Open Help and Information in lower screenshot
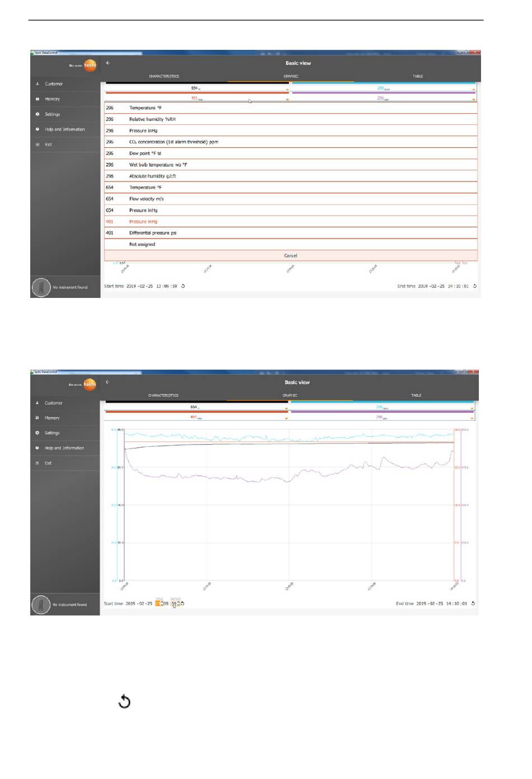This screenshot has height=779, width=532. pyautogui.click(x=64, y=448)
